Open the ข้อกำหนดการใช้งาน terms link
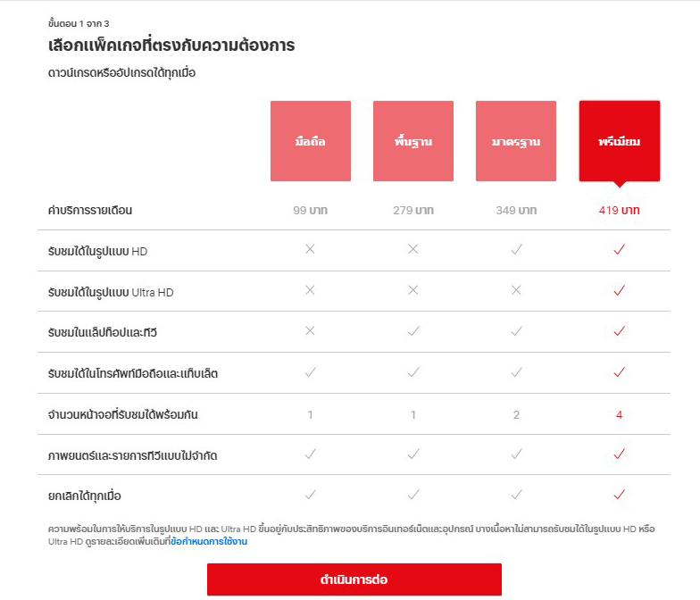This screenshot has height=600, width=700. coord(209,541)
